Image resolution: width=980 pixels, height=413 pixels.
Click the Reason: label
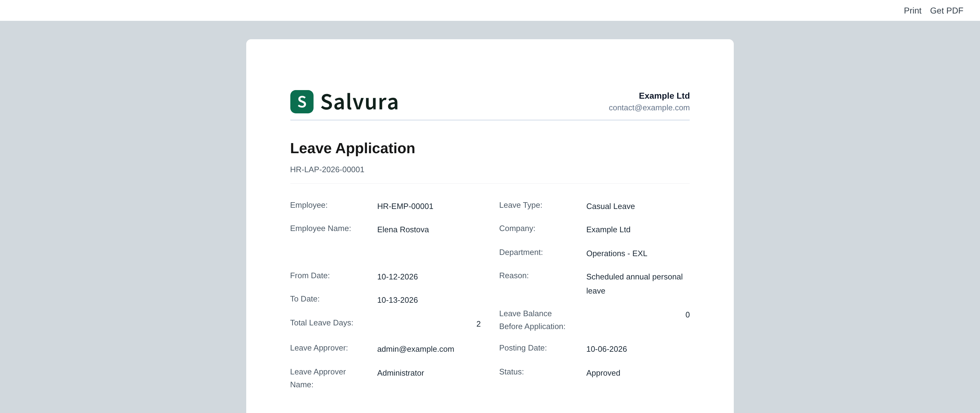click(514, 275)
